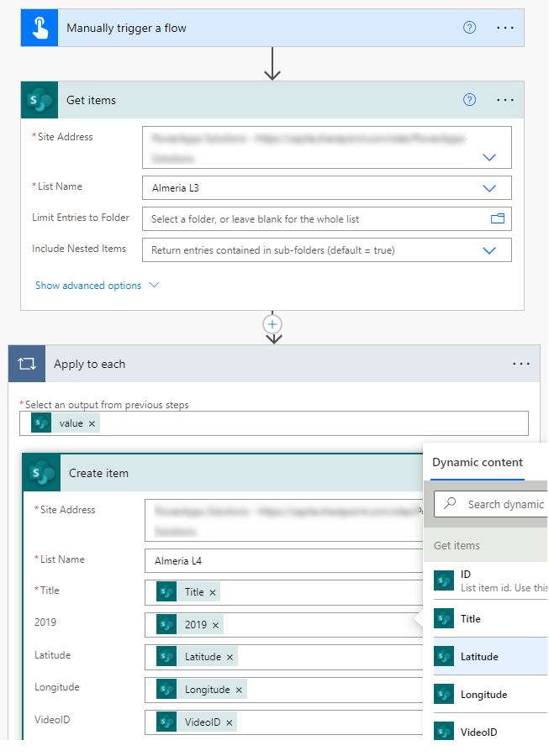
Task: Click the SharePoint icon on Create item header
Action: (x=42, y=472)
